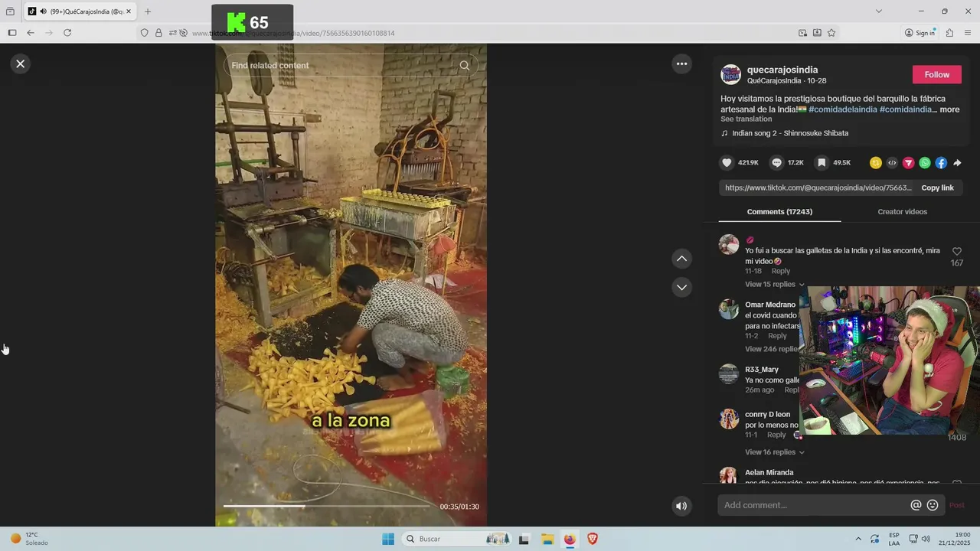
Task: Bookmark this page with the star icon
Action: point(831,33)
